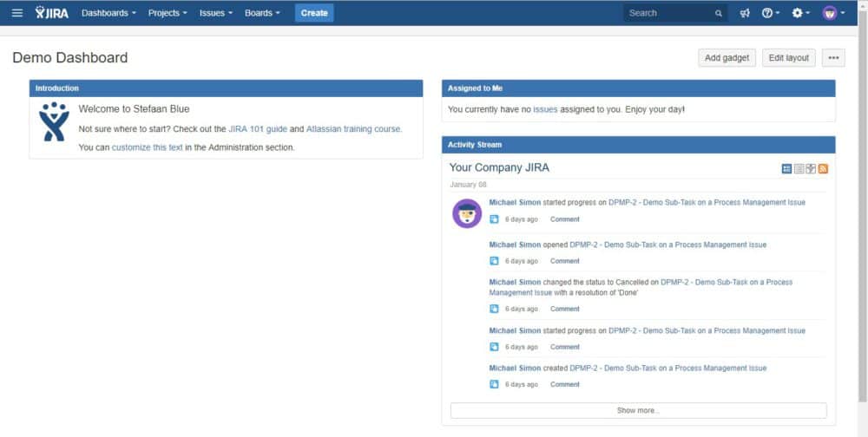Viewport: 868px width, 437px height.
Task: Click the 'January 08' date label
Action: click(x=468, y=185)
